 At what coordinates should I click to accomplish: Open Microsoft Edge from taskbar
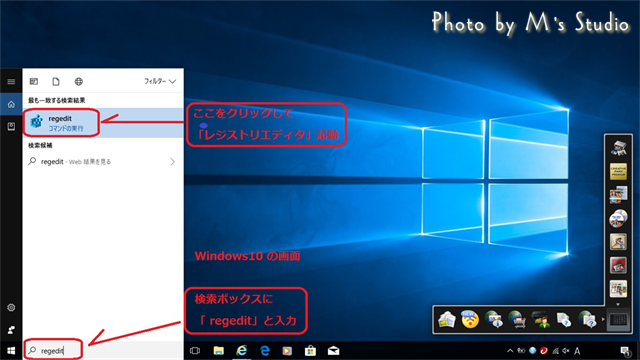coord(264,351)
